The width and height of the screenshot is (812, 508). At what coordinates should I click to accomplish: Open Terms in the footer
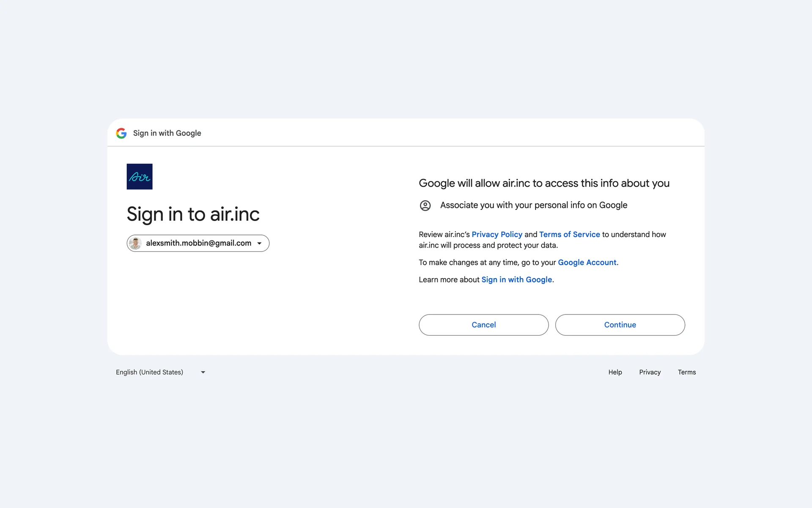pyautogui.click(x=686, y=373)
